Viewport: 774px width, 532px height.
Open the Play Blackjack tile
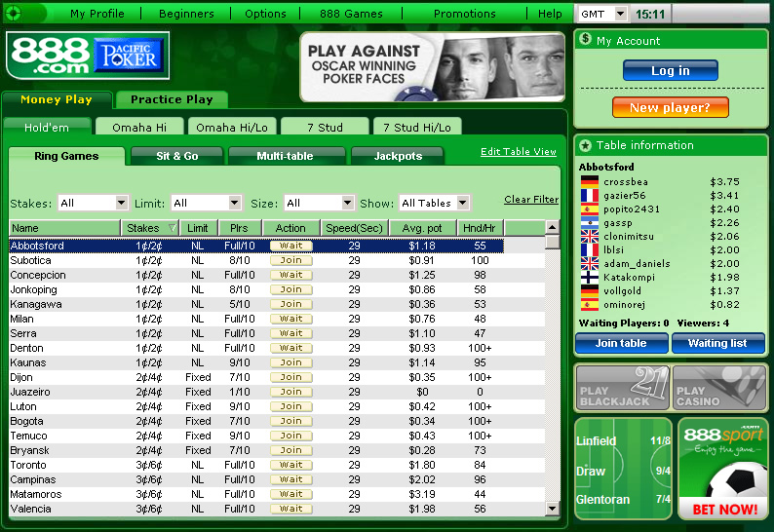[623, 388]
